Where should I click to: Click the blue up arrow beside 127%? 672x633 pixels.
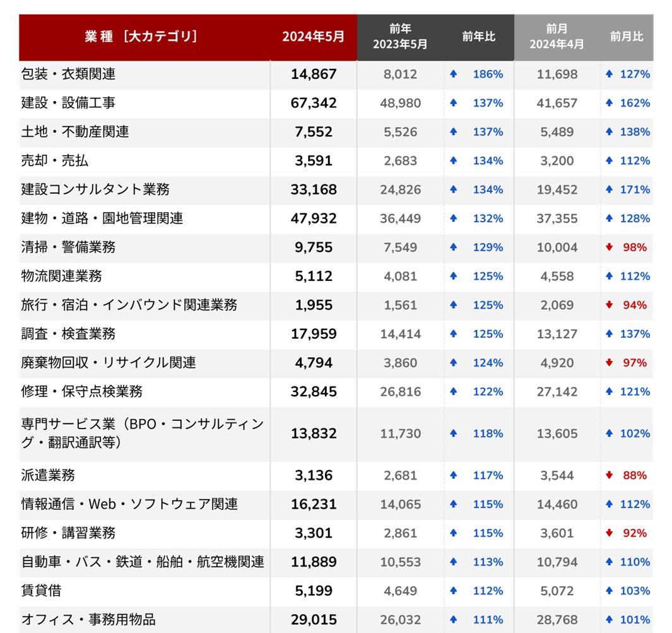(609, 74)
